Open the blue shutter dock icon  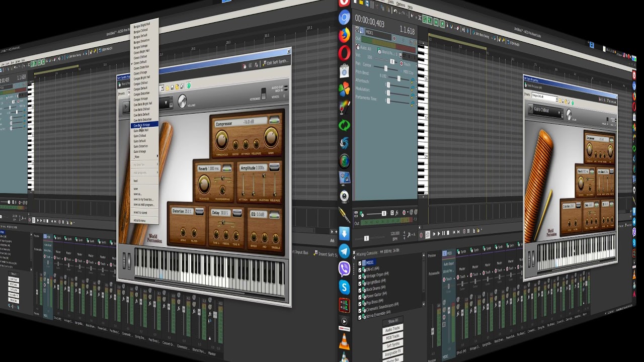[344, 143]
